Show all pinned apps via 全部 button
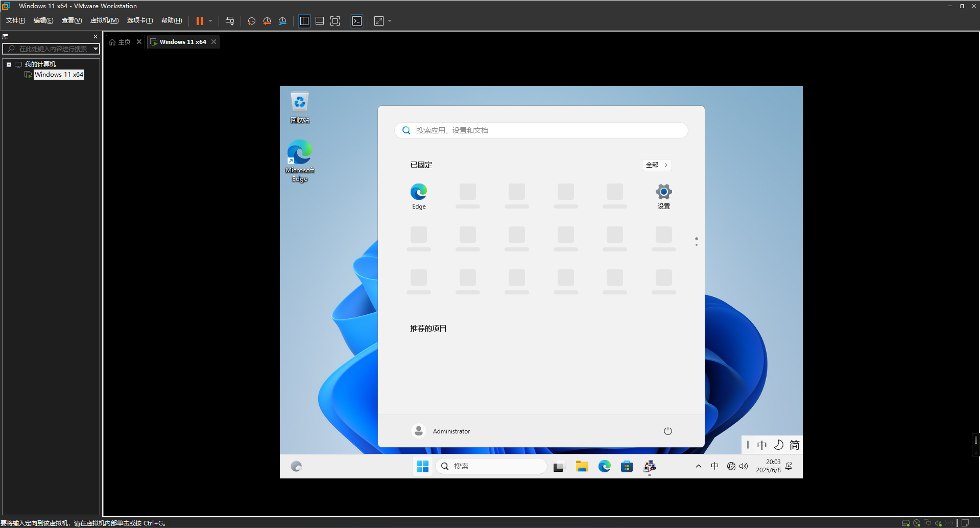The image size is (980, 528). pyautogui.click(x=656, y=165)
